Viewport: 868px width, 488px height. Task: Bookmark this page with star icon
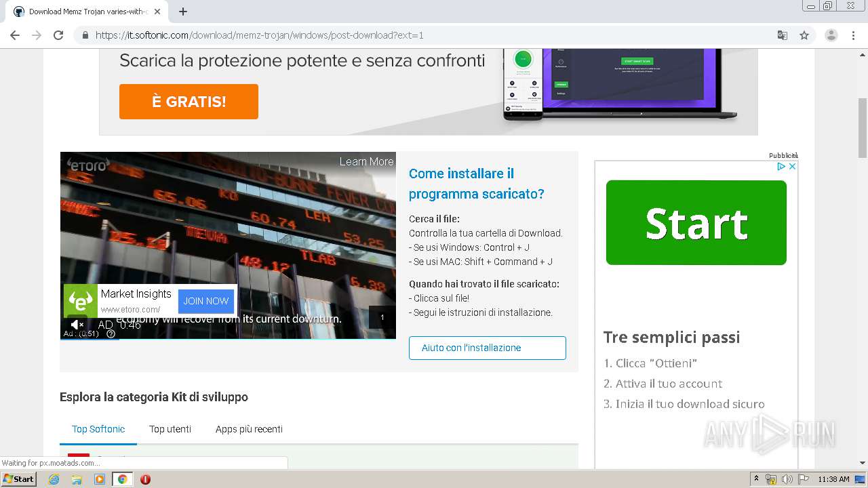pos(804,35)
